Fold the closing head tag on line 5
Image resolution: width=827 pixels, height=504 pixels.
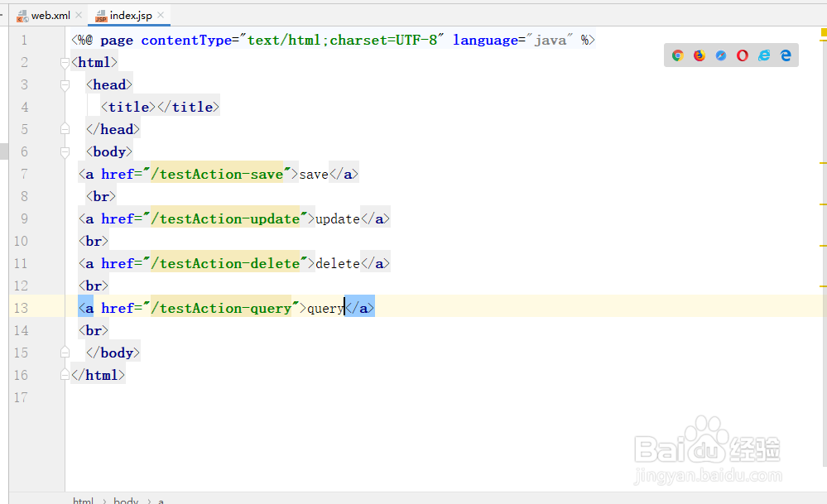(x=65, y=129)
